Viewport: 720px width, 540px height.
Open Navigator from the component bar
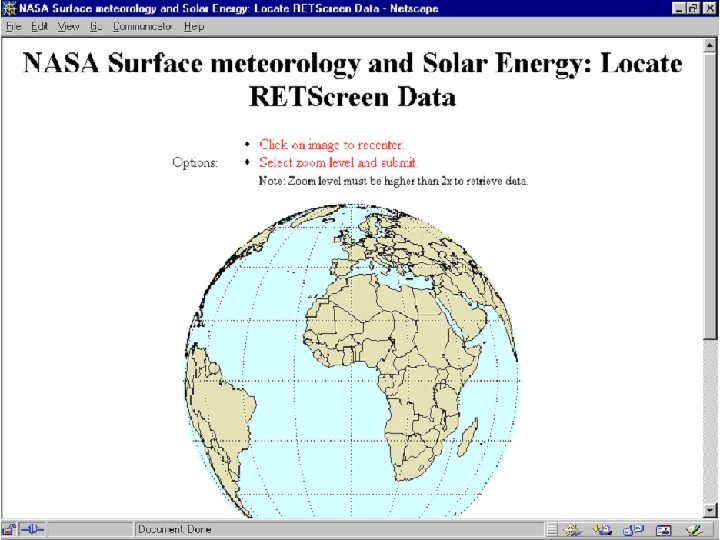pos(572,530)
